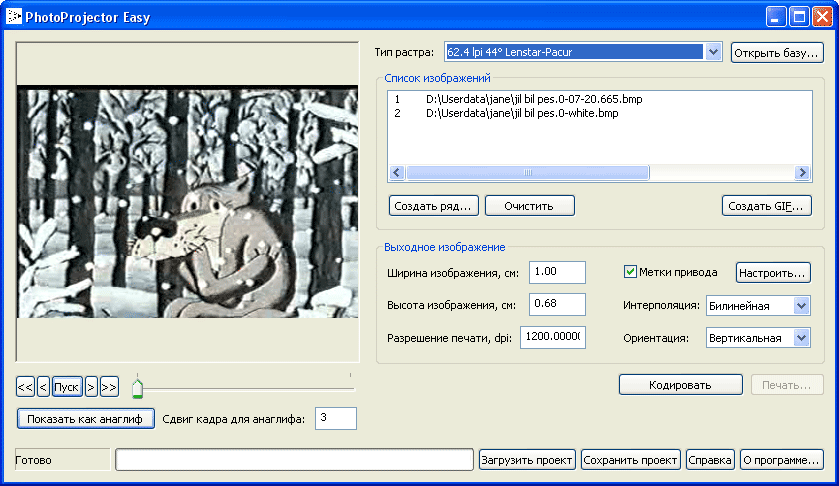
Task: Click the empty status text field
Action: pos(294,459)
